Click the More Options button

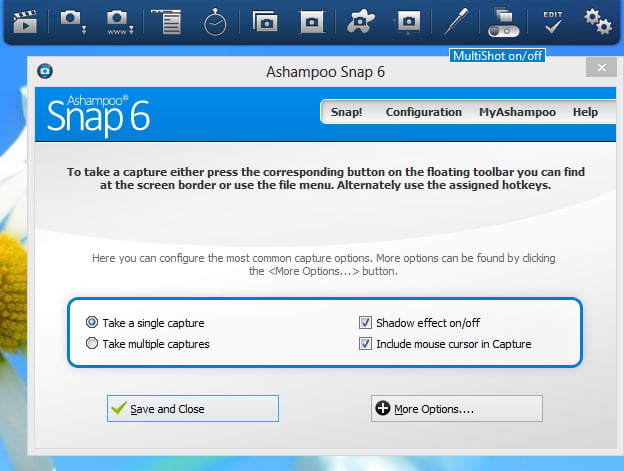click(457, 409)
